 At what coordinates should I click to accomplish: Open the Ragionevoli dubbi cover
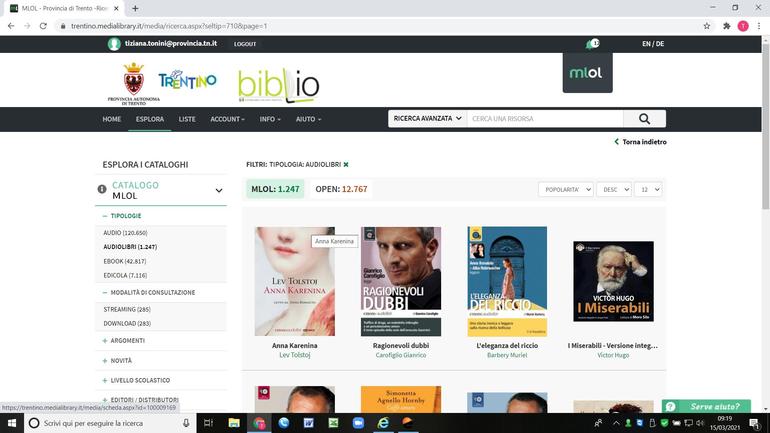point(401,281)
